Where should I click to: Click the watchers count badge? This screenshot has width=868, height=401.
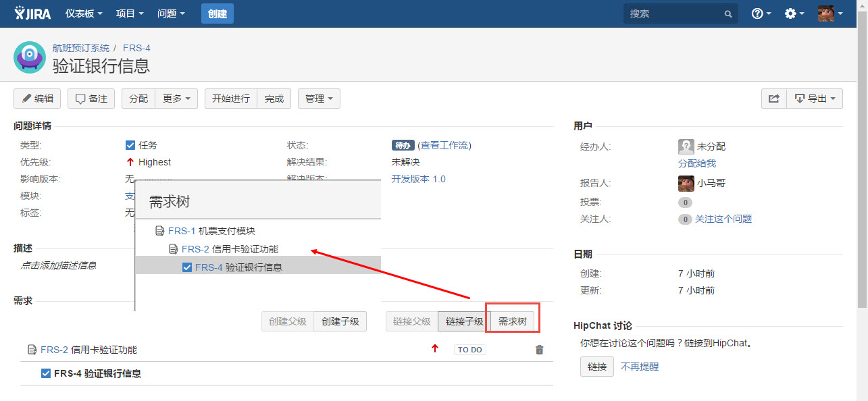click(x=685, y=219)
